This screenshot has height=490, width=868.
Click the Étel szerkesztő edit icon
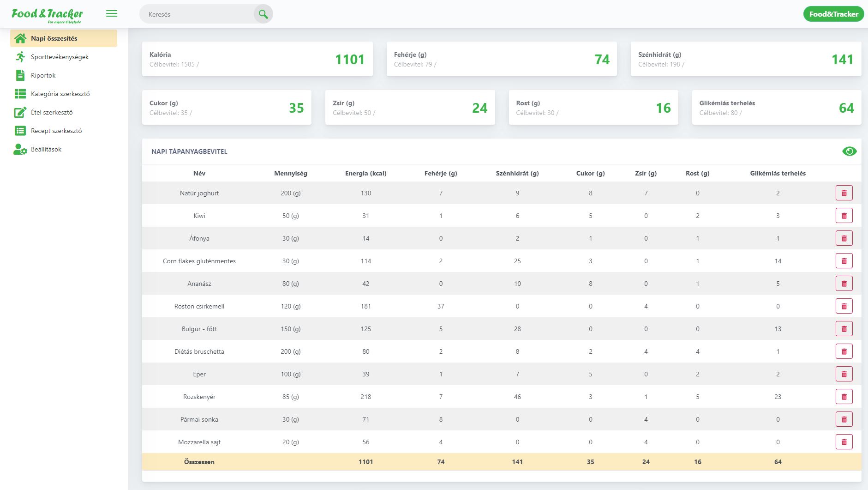click(x=20, y=112)
